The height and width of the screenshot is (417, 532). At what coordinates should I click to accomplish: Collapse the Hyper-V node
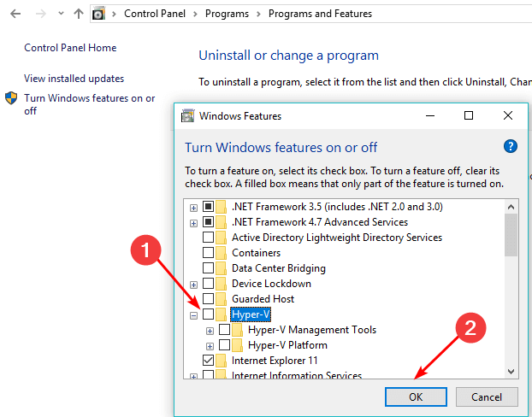(x=194, y=315)
